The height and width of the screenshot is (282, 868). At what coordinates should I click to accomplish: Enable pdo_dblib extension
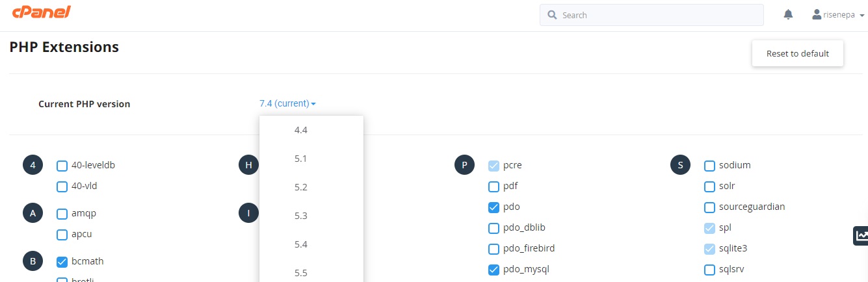click(x=493, y=228)
